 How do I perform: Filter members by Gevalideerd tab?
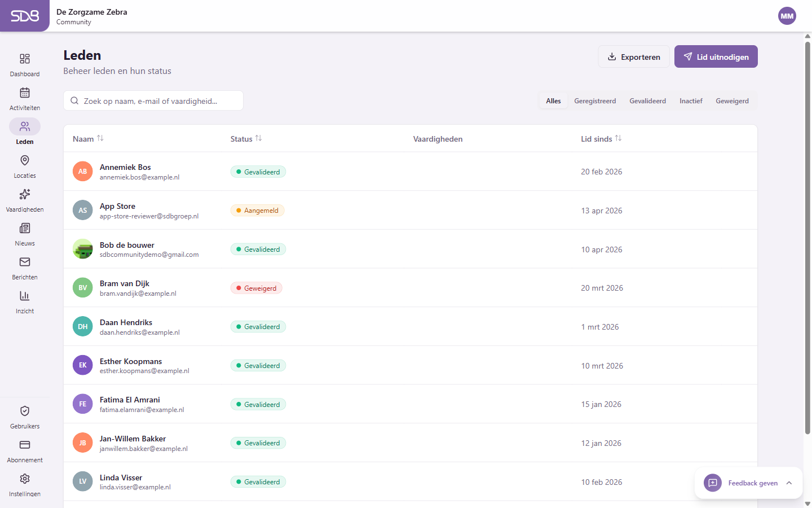647,101
